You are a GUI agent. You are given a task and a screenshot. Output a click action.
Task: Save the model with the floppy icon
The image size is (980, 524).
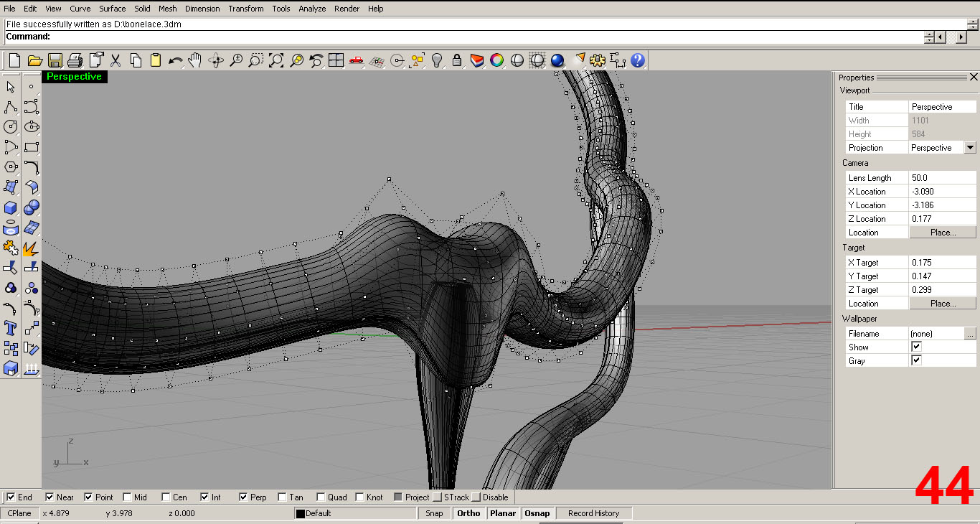(x=55, y=60)
